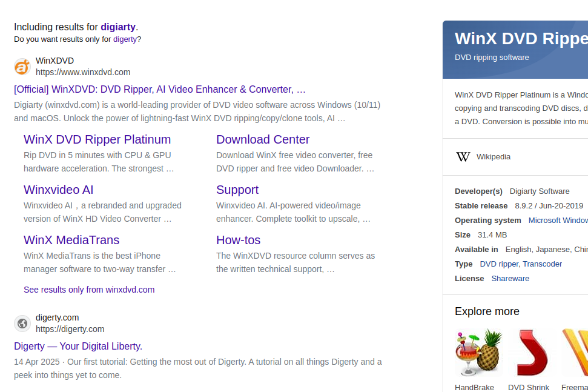
Task: Click the WinX DVD Ripper panel title
Action: [521, 39]
